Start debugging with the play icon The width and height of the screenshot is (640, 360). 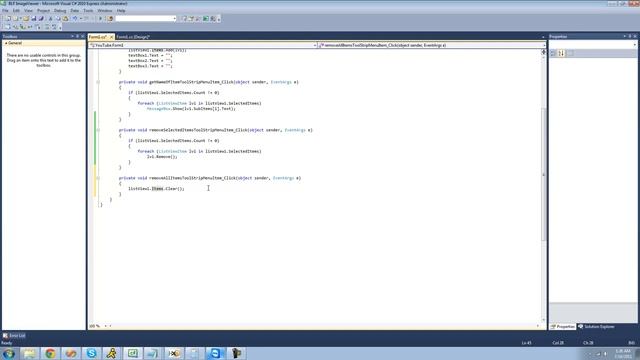tap(100, 18)
